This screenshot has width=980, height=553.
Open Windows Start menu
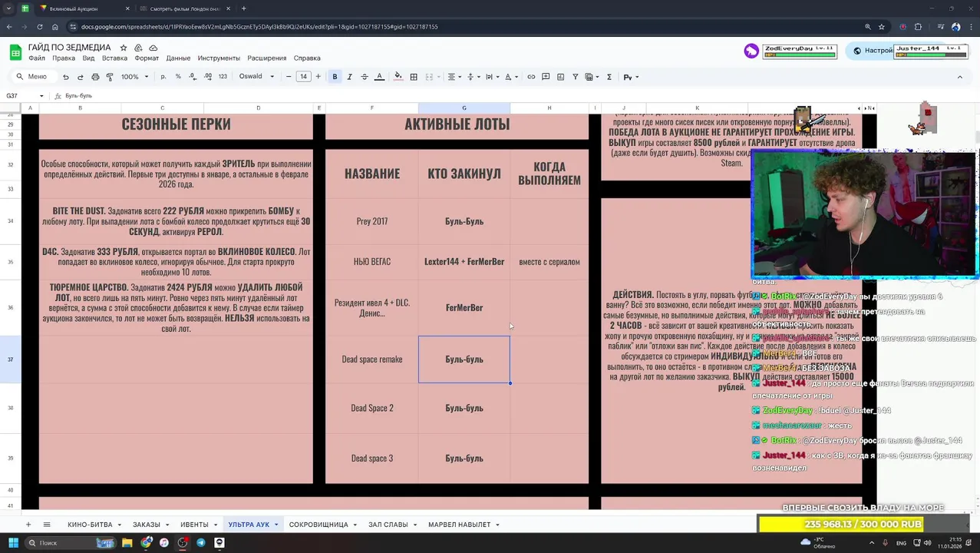(x=13, y=542)
